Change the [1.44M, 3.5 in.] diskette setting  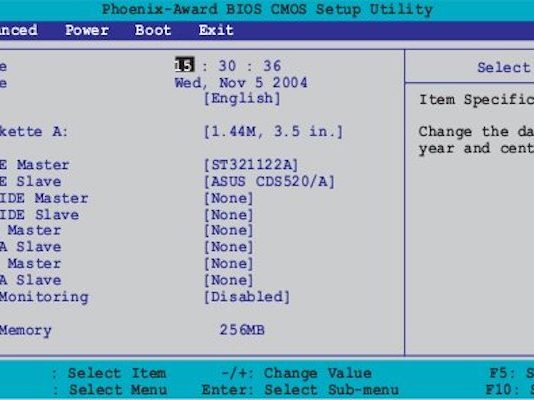[273, 132]
